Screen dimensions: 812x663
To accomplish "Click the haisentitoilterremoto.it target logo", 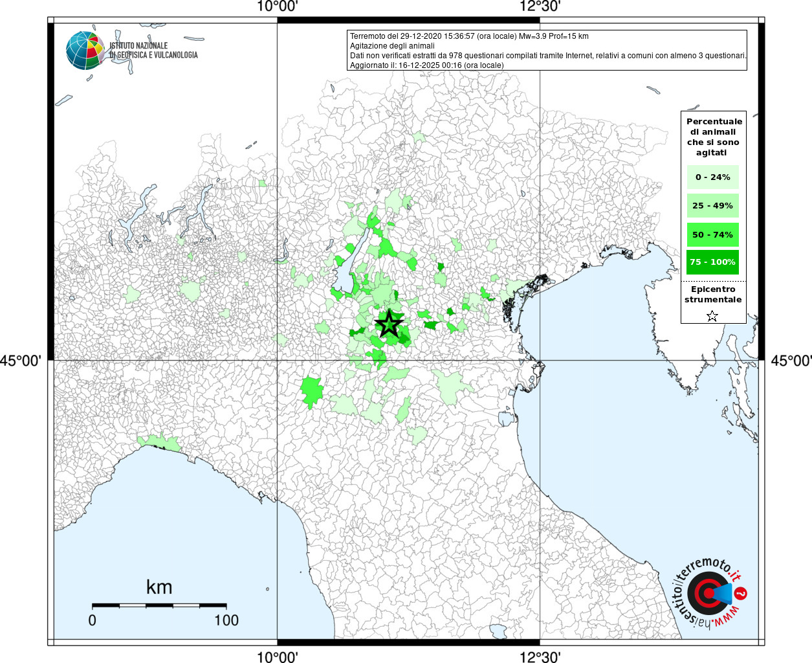I will [708, 593].
